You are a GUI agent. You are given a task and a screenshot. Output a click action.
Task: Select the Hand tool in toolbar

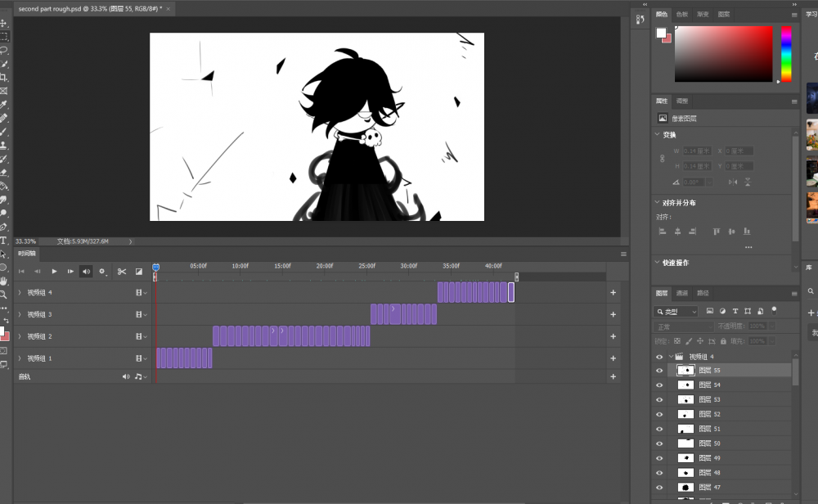[4, 281]
